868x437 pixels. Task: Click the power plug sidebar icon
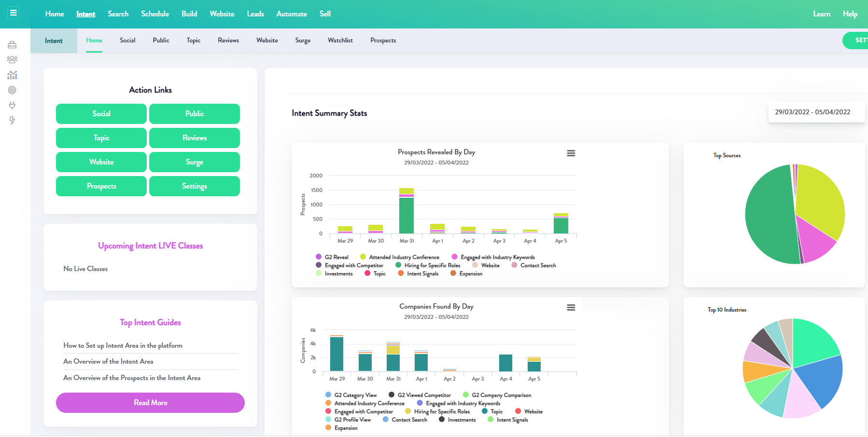coord(12,105)
